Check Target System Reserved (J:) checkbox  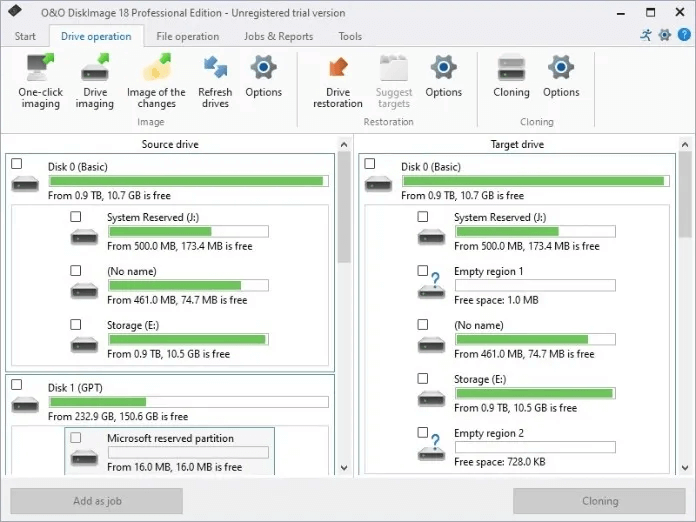[423, 217]
